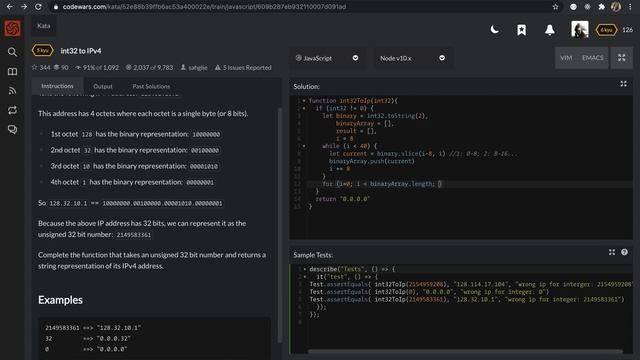Open the 5 Issues Reported link
The width and height of the screenshot is (640, 360).
click(243, 67)
